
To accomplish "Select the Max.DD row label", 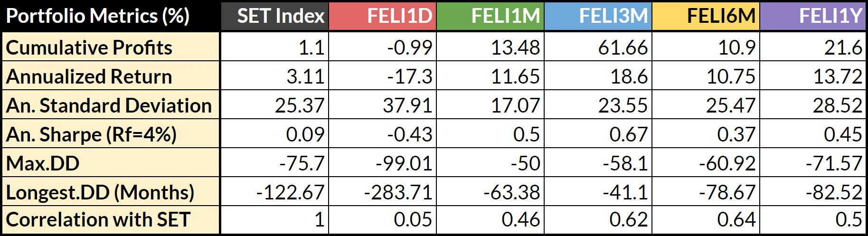I will [x=110, y=163].
